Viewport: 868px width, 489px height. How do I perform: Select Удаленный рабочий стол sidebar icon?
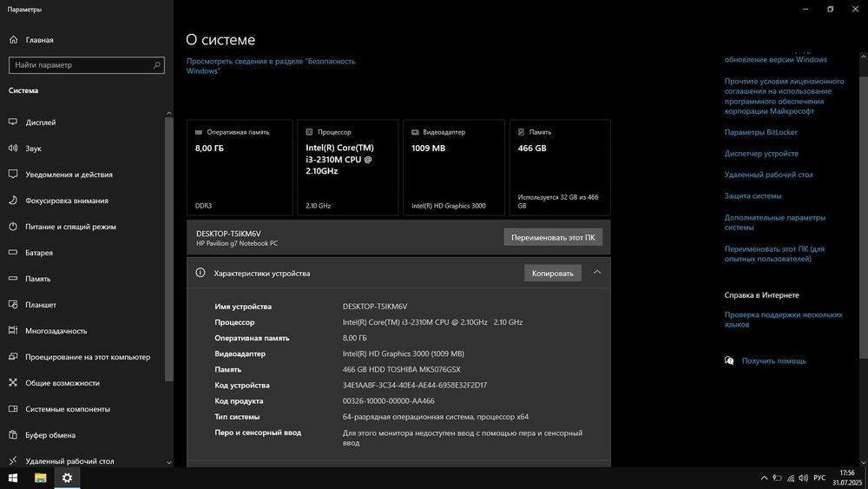click(13, 460)
